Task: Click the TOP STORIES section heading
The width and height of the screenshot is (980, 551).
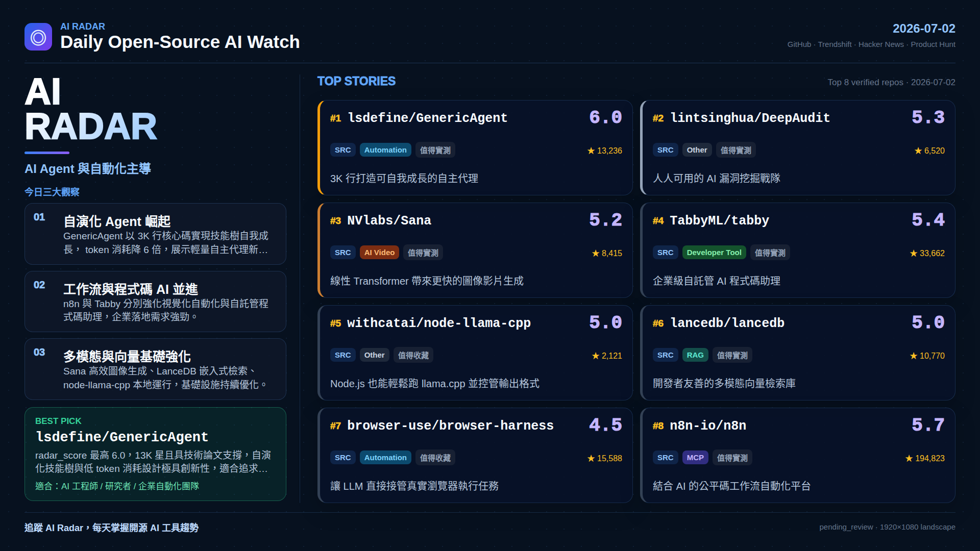Action: (x=356, y=81)
